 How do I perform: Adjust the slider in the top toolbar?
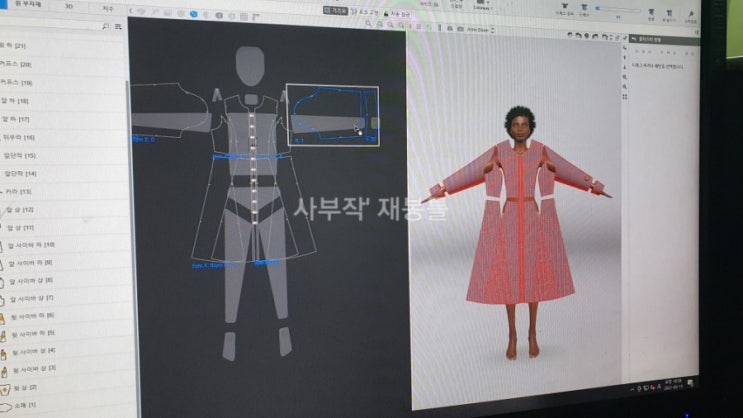(x=618, y=9)
